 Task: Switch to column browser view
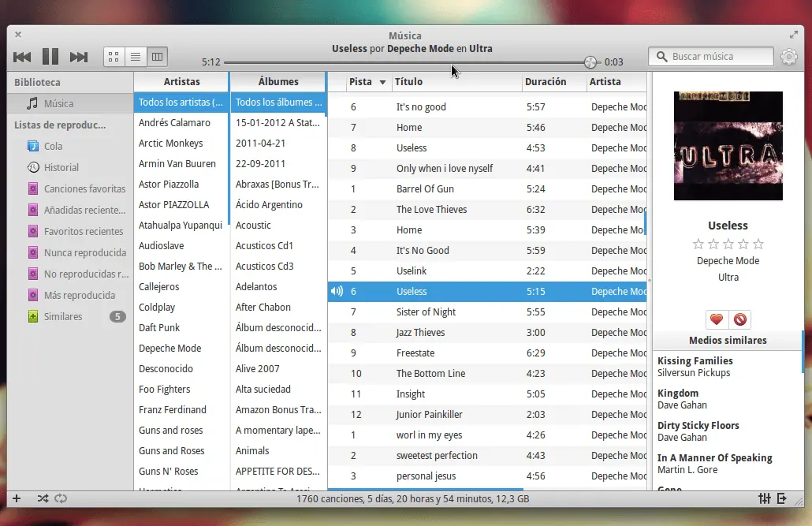pyautogui.click(x=158, y=57)
